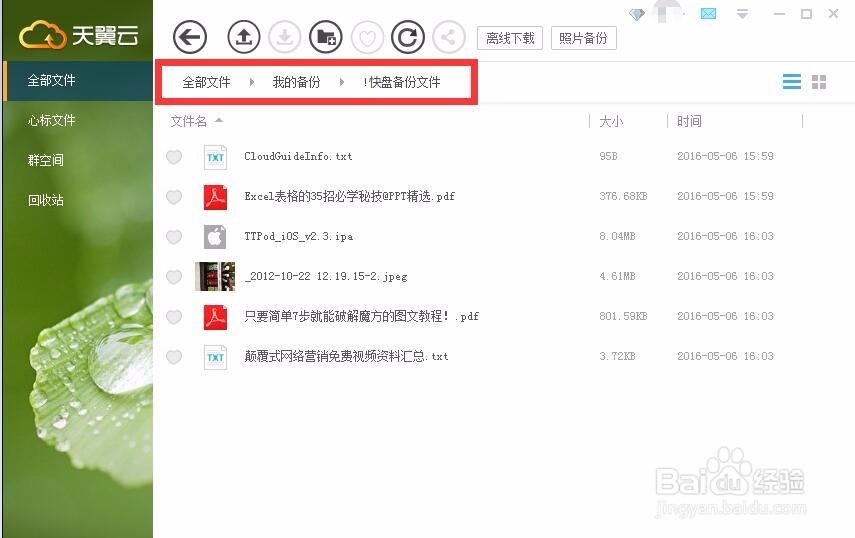Select 全部文件 in the sidebar
855x538 pixels.
77,81
